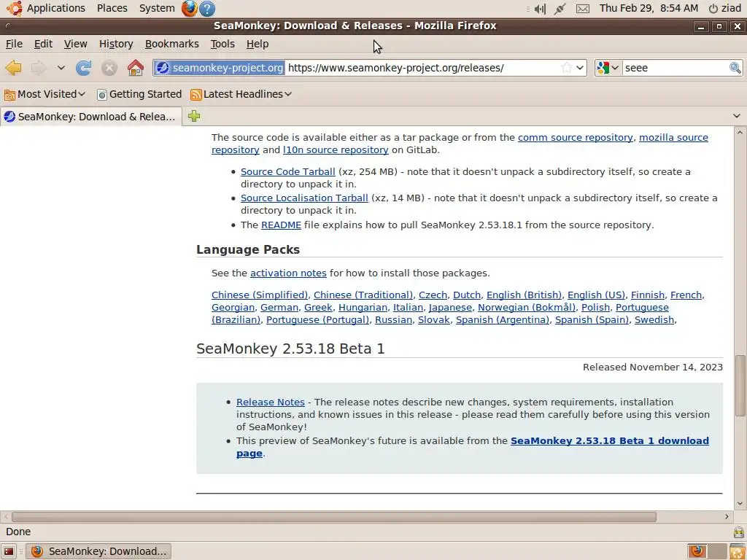This screenshot has height=560, width=747.
Task: Click the Firefox workspace icon at the bottom right
Action: [697, 551]
